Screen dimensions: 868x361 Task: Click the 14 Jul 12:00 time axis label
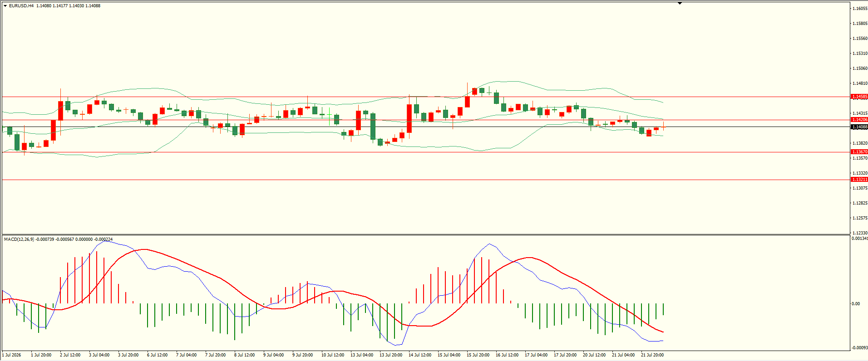420,355
